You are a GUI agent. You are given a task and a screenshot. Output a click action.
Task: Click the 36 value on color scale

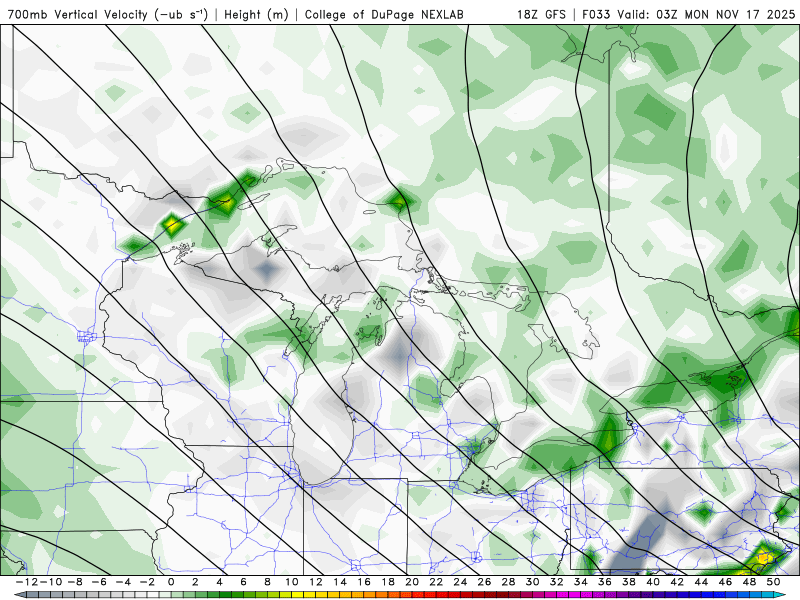(x=605, y=582)
